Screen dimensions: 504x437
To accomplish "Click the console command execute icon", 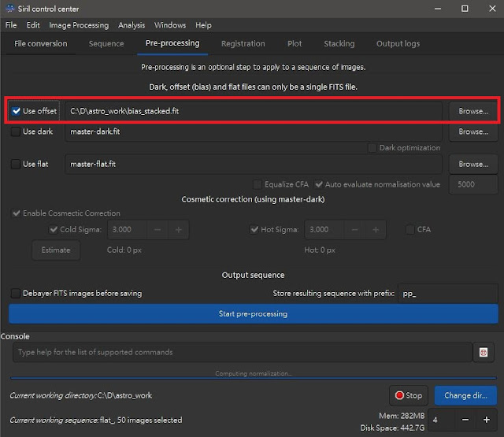I will tap(483, 352).
